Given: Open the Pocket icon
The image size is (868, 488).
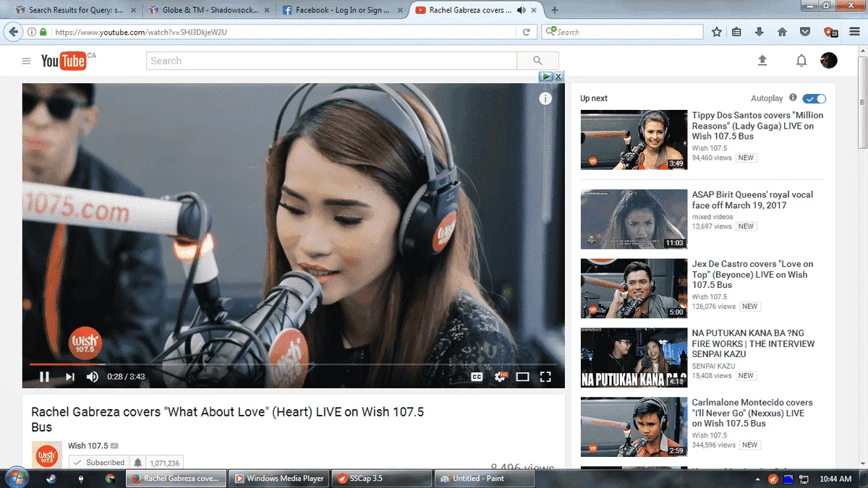Looking at the screenshot, I should 804,32.
